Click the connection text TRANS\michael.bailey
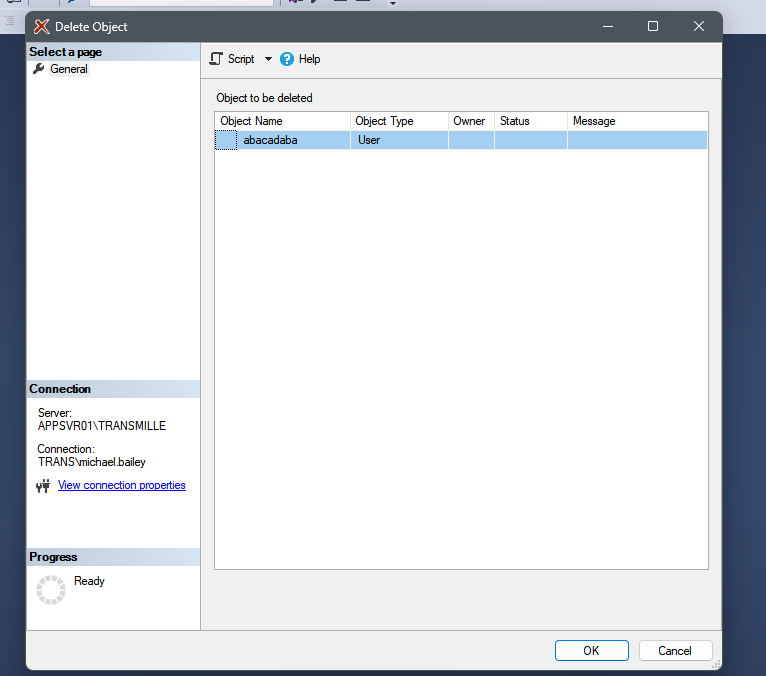This screenshot has width=766, height=676. (x=92, y=462)
